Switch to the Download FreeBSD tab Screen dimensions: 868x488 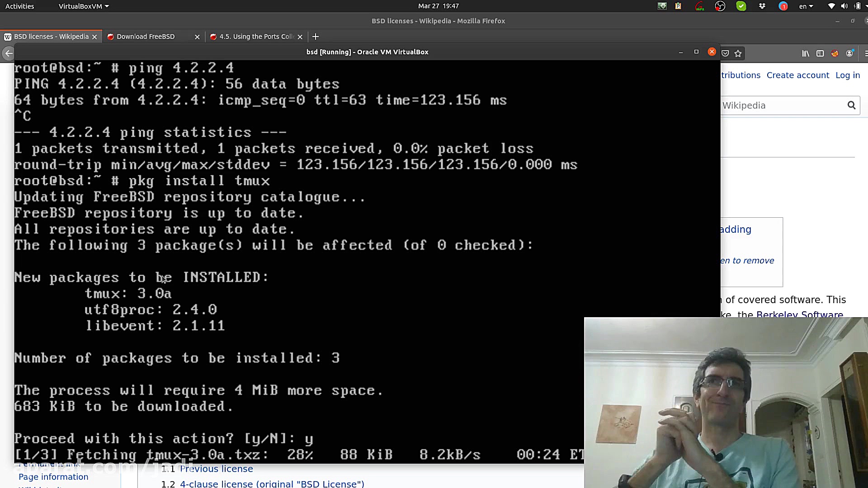click(x=146, y=37)
